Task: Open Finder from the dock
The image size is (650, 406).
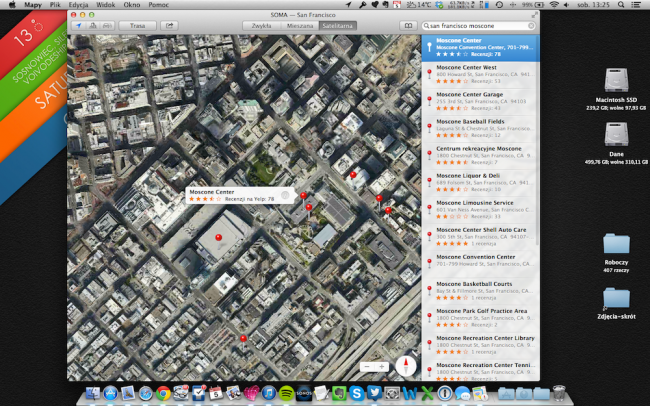Action: point(93,393)
